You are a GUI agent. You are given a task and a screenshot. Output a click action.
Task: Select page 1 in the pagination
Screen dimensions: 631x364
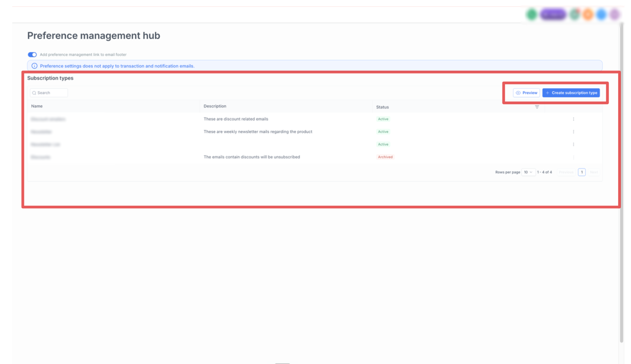(582, 172)
